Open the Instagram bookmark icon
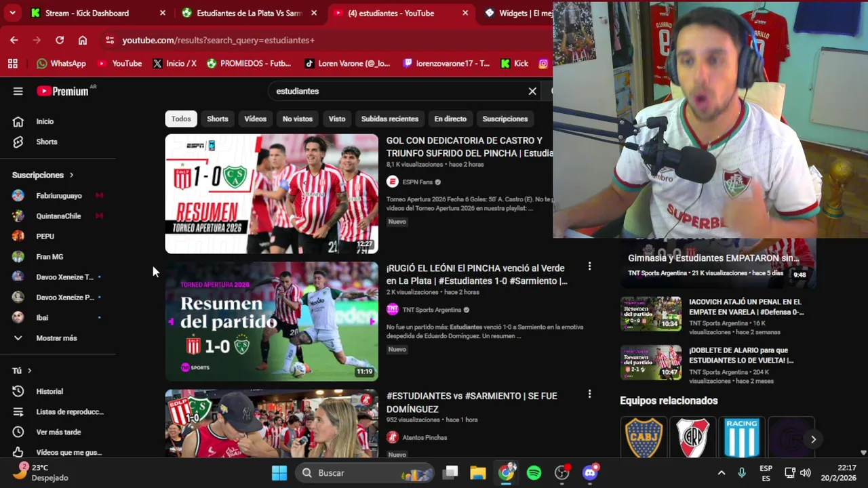This screenshot has width=868, height=488. [x=543, y=63]
